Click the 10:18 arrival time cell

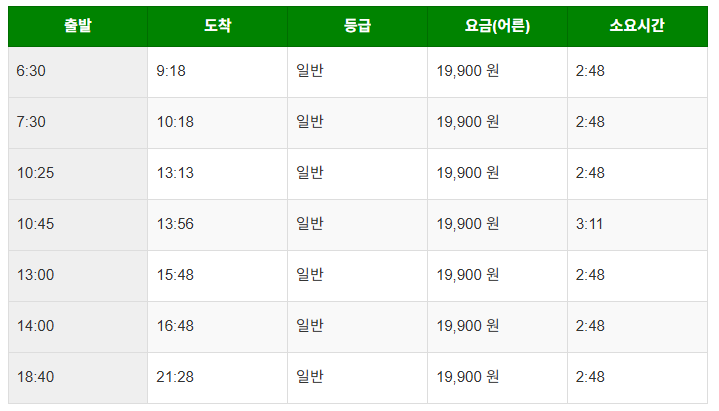pos(218,123)
